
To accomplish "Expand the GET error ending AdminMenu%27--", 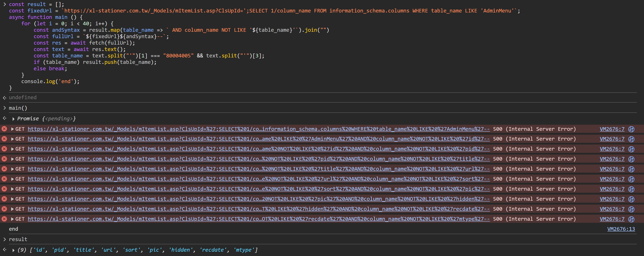I will coord(12,129).
